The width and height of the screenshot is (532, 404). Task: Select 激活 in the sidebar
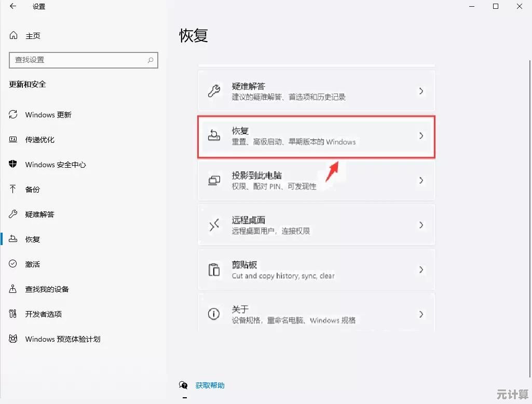click(32, 264)
